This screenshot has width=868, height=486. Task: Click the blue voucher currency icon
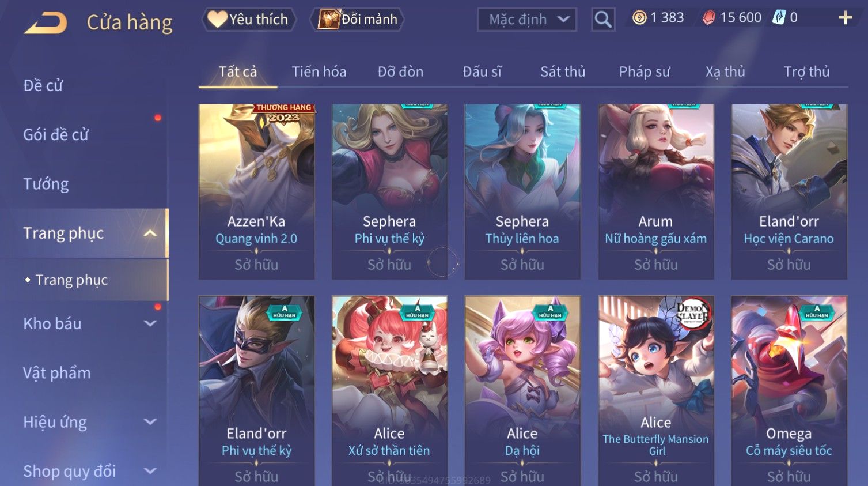coord(779,18)
